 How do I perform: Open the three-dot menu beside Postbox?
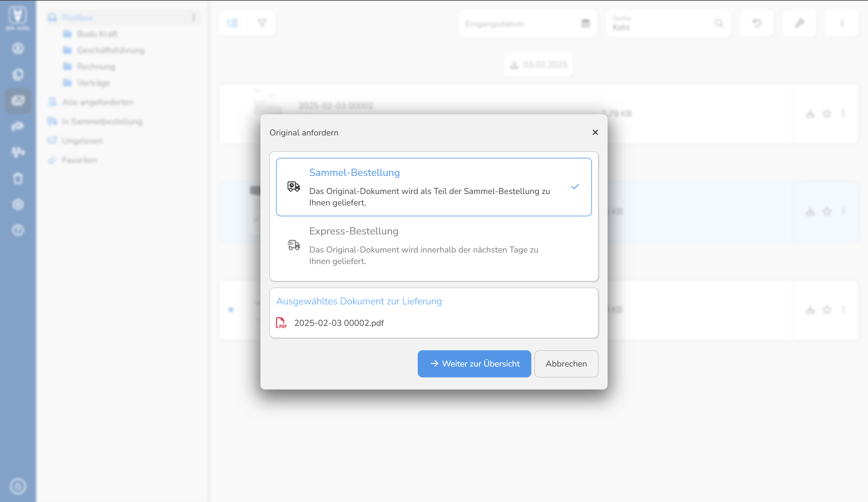193,17
